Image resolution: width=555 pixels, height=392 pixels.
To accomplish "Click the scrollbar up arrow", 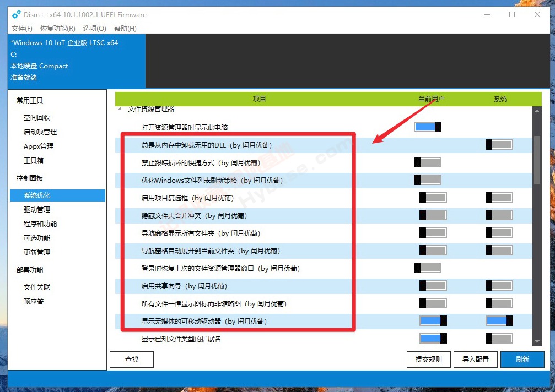I will point(537,111).
